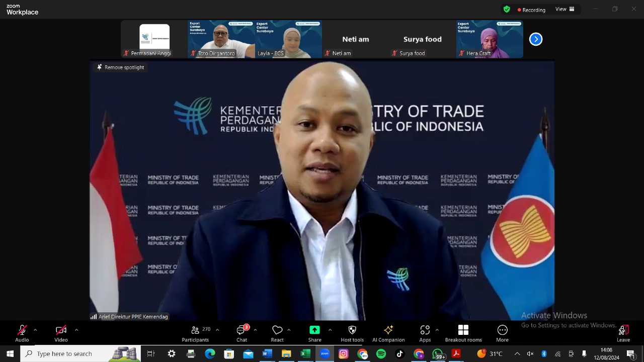
Task: Expand the audio options caret
Action: [x=35, y=330]
